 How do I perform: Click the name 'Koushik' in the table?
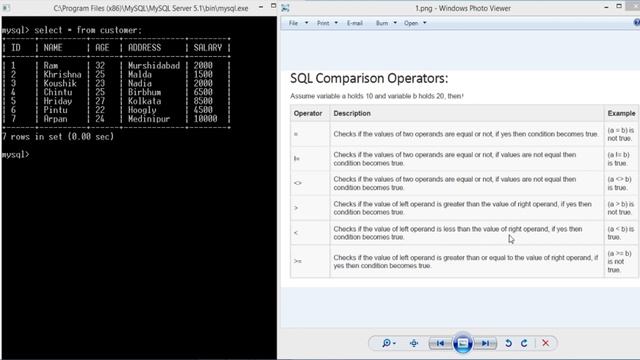pos(60,83)
